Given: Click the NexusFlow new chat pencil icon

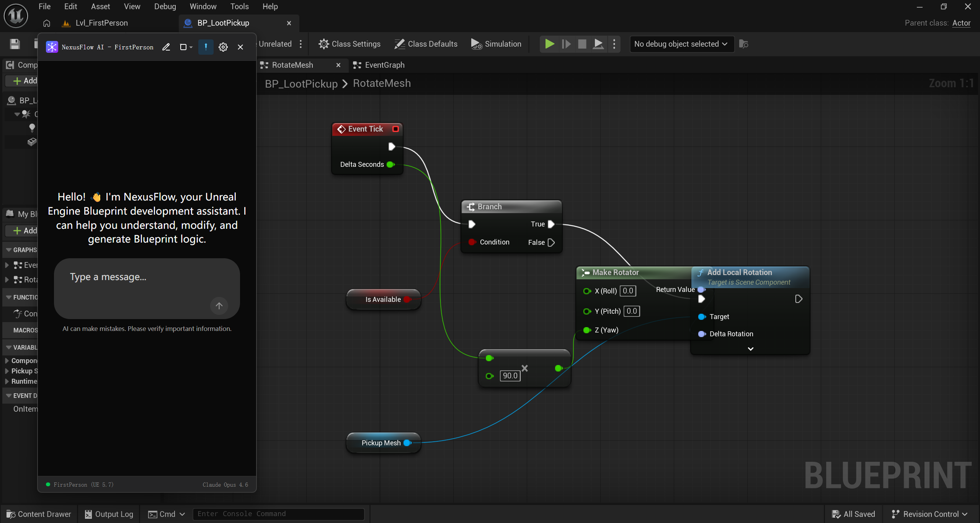Looking at the screenshot, I should coord(166,47).
